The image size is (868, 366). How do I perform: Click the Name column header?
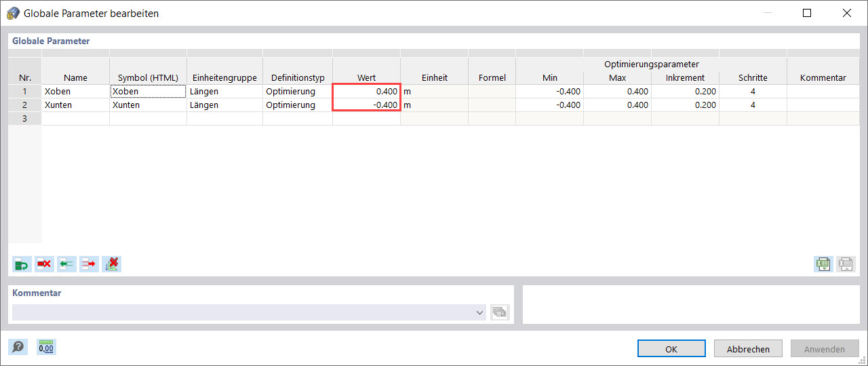tap(75, 77)
